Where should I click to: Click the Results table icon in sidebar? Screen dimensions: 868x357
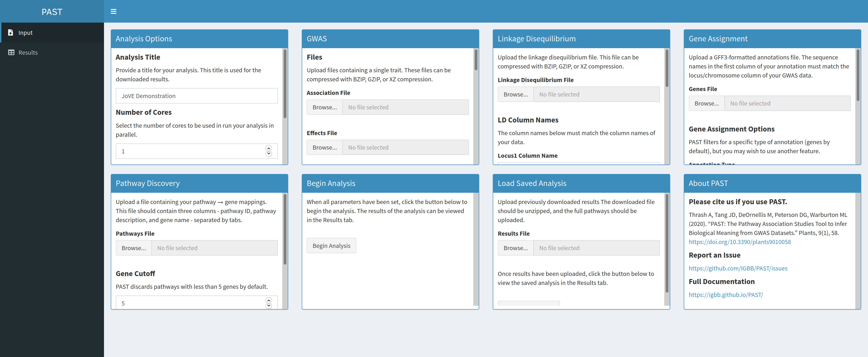point(11,52)
